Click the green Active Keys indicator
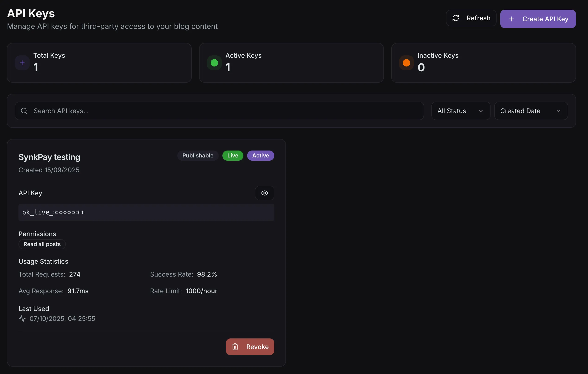Image resolution: width=588 pixels, height=374 pixels. (x=214, y=63)
